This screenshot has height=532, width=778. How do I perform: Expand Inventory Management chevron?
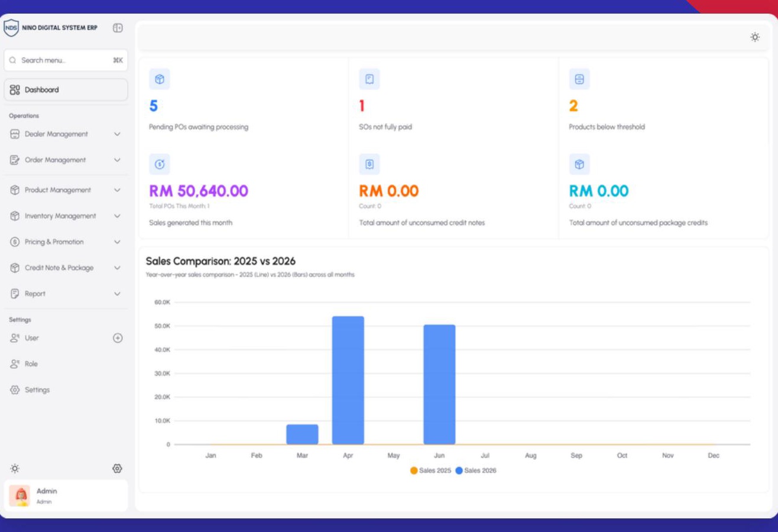(117, 216)
